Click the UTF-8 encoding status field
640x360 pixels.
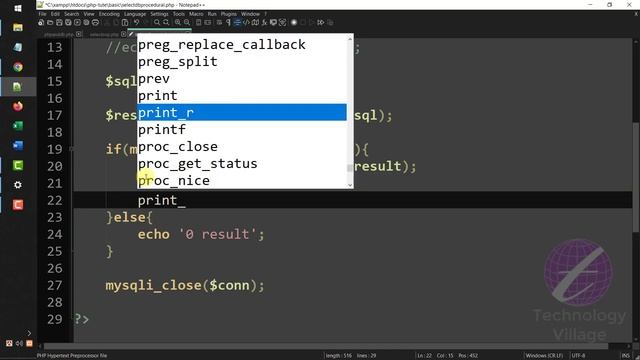click(578, 356)
